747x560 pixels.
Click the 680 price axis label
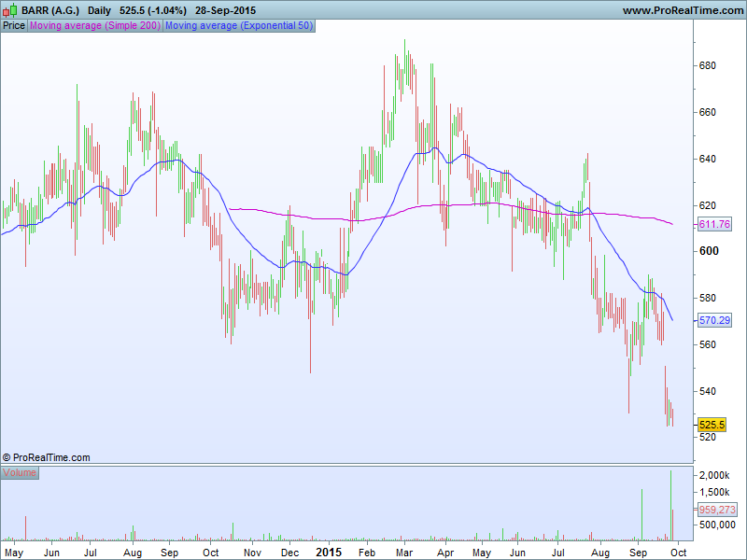point(708,66)
